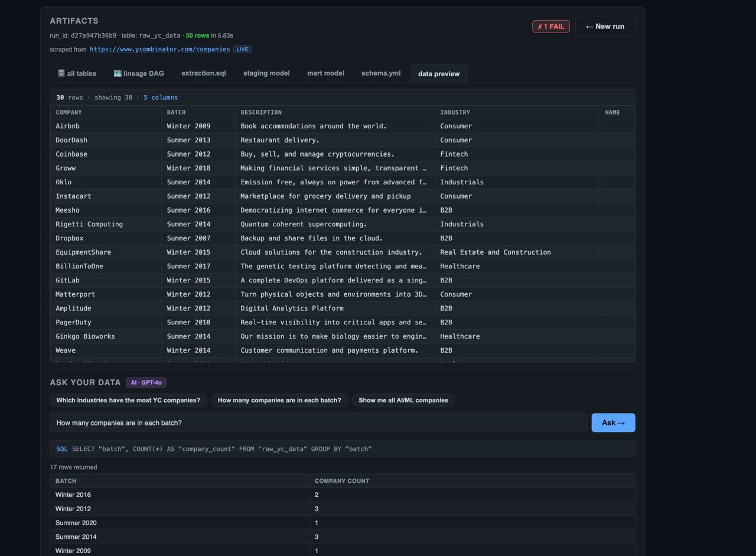Viewport: 756px width, 556px height.
Task: Click the Ask button
Action: click(613, 422)
